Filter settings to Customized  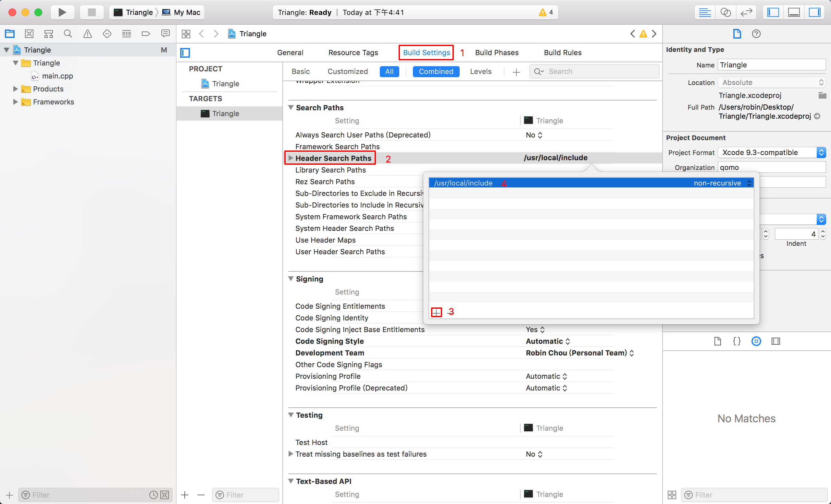[347, 71]
